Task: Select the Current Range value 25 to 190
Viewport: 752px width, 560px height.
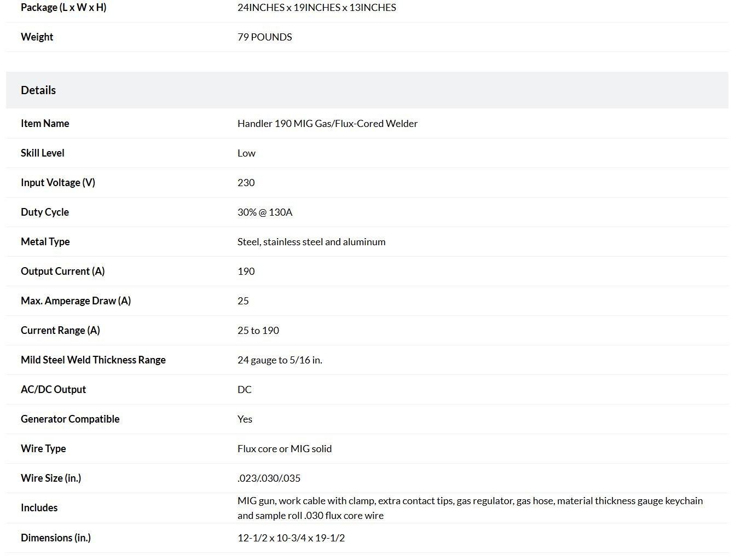Action: pyautogui.click(x=258, y=330)
